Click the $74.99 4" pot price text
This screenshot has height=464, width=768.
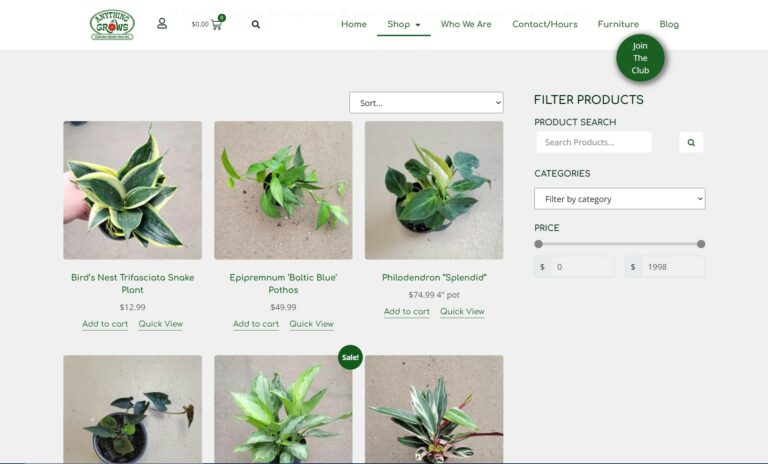pos(434,295)
